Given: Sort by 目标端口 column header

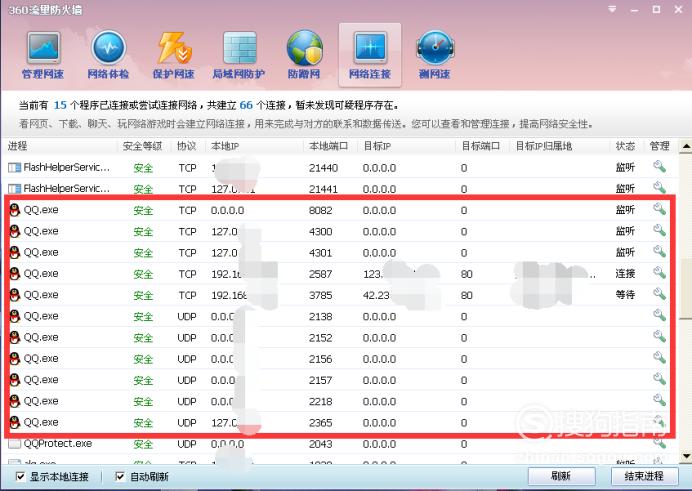Looking at the screenshot, I should coord(481,146).
